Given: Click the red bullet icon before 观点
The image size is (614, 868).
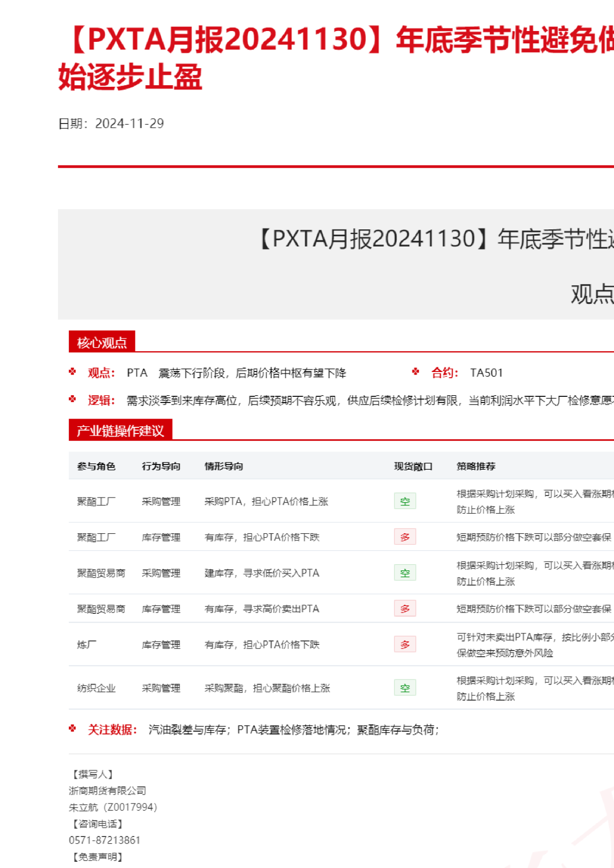Looking at the screenshot, I should point(72,371).
